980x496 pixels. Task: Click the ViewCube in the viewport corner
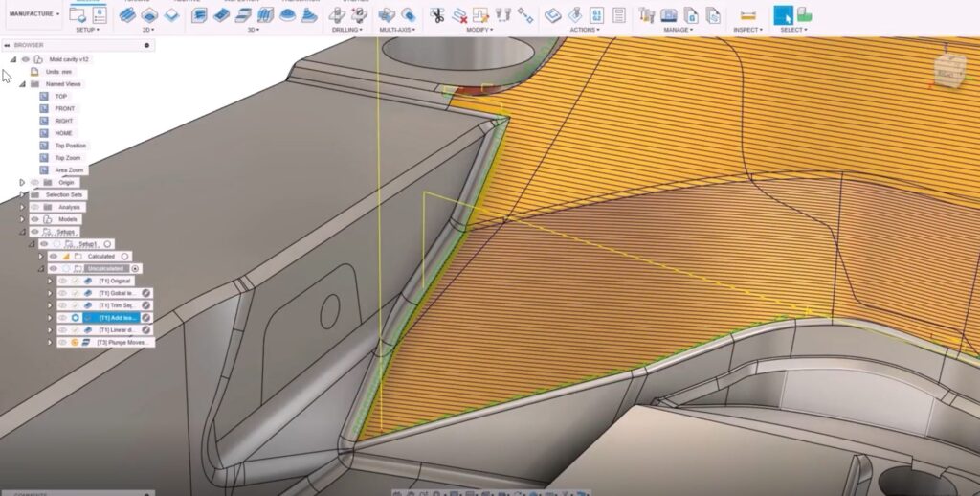948,72
